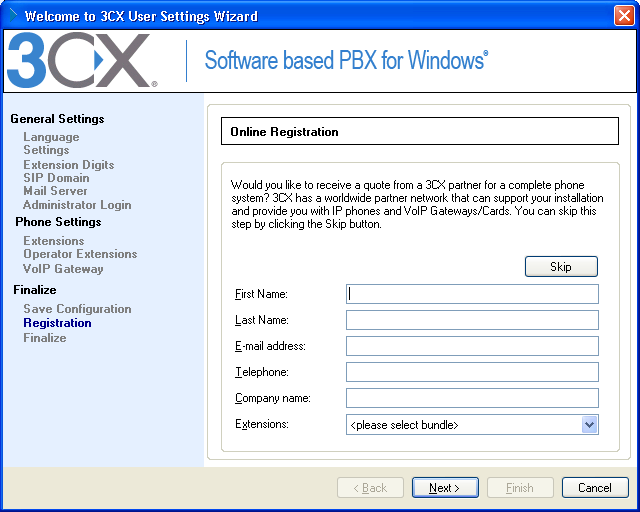Click the 3CX logo in the header
This screenshot has height=512, width=640.
(x=80, y=61)
